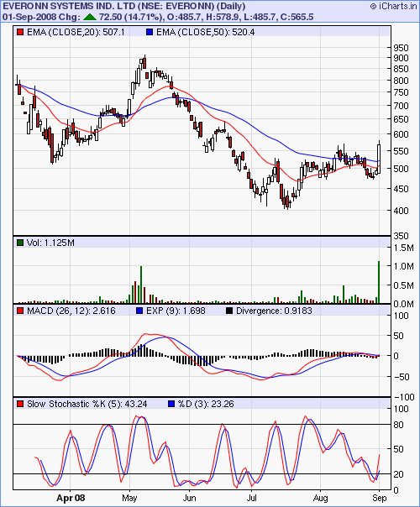Screen dimensions: 420x507
Task: Click the date 01-Sep-2008 in header
Action: coord(29,17)
